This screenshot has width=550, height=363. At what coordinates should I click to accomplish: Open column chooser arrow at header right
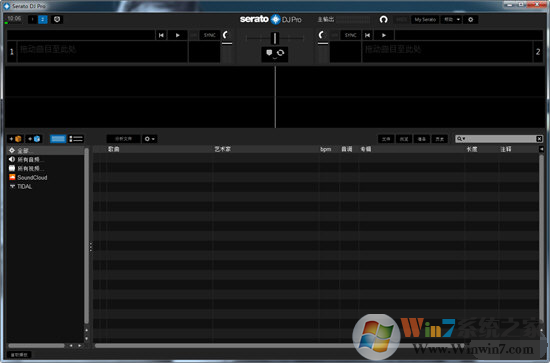[542, 149]
